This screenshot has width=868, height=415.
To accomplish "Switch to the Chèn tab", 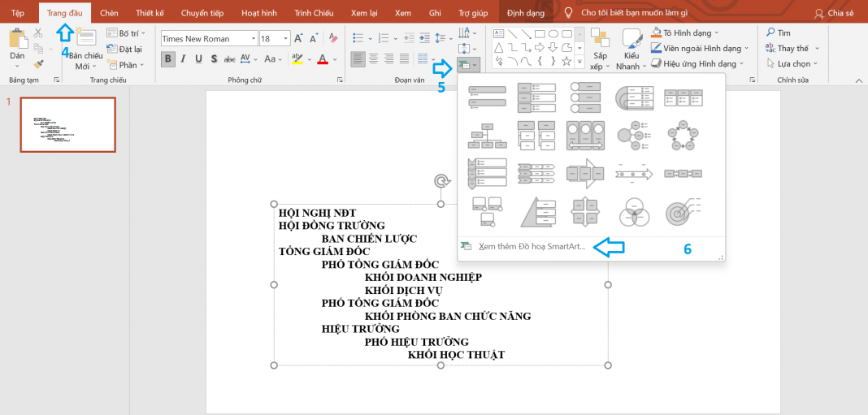I will [109, 13].
